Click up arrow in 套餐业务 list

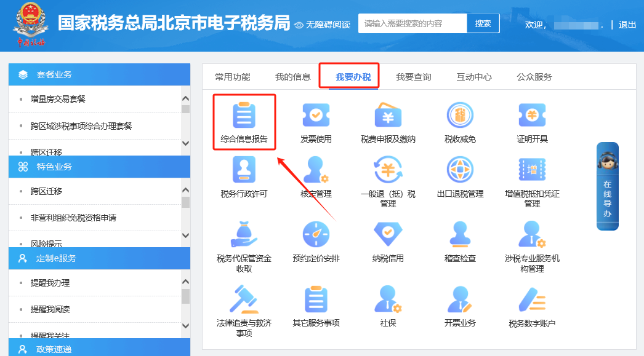(186, 98)
